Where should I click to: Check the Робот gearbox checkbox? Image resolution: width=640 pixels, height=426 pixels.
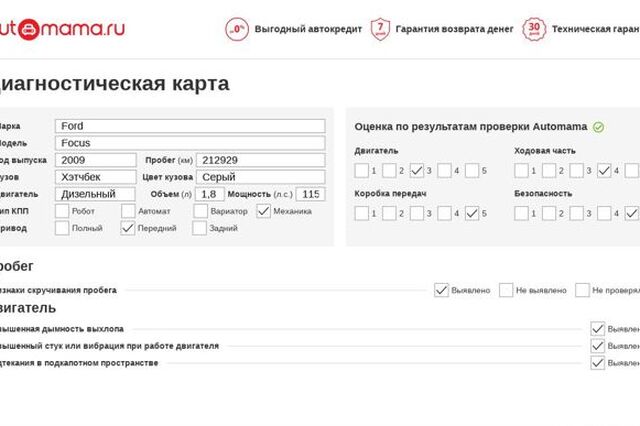click(62, 211)
